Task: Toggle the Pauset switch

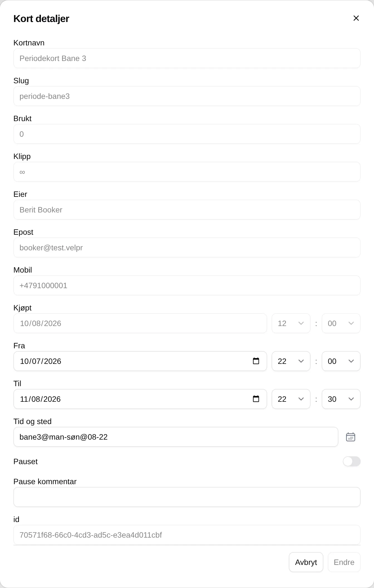Action: [x=351, y=461]
